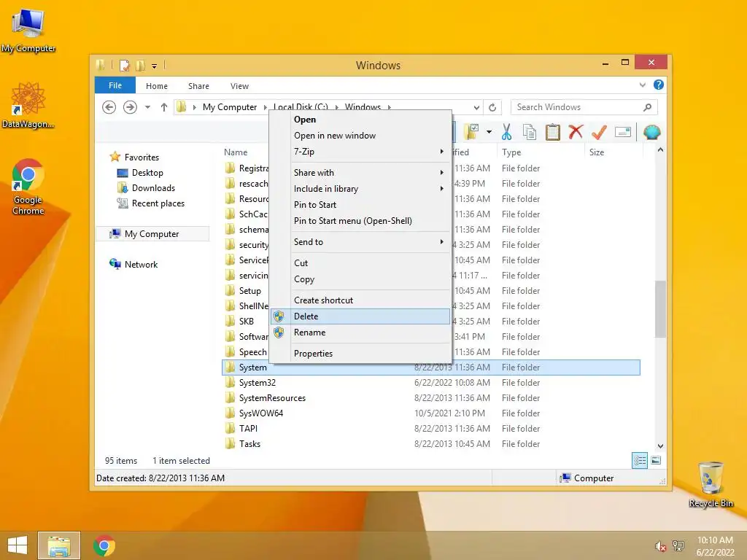Screen dimensions: 747x560
Task: Select Pin to Start
Action: (x=361, y=205)
